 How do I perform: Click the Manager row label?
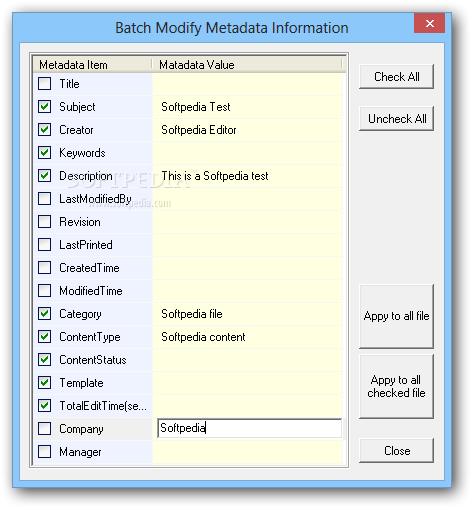80,452
